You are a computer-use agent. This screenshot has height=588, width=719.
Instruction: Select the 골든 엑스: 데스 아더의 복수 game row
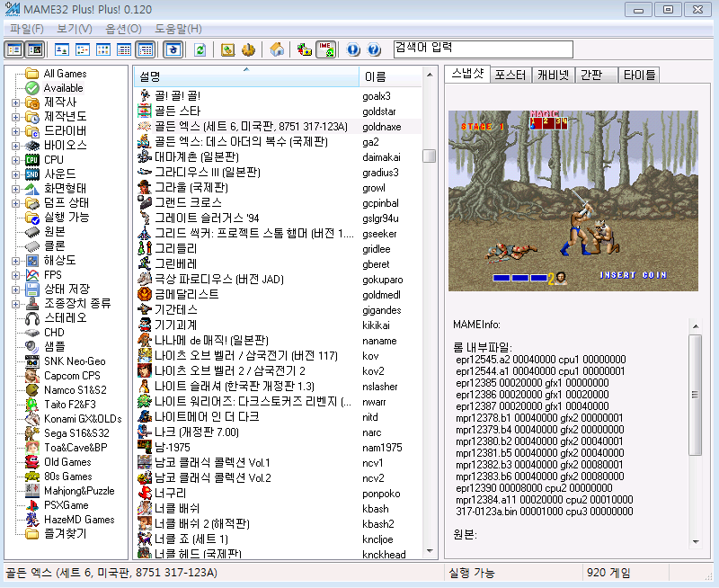(279, 142)
